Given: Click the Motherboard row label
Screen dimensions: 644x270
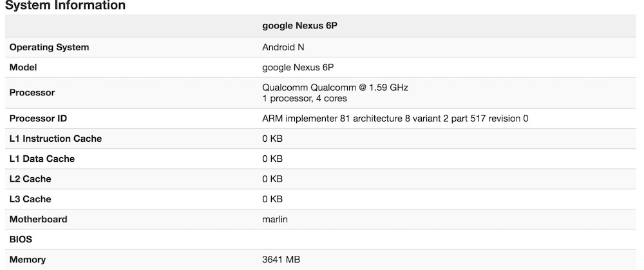Looking at the screenshot, I should (38, 219).
